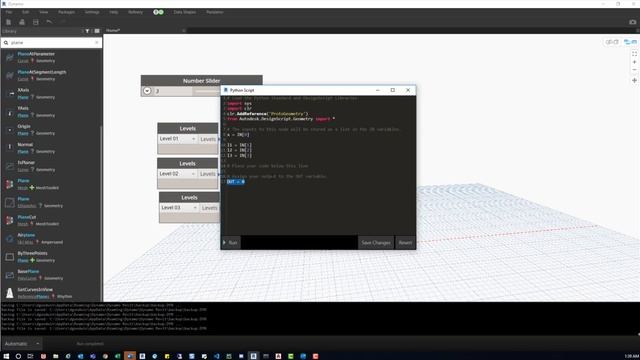
Task: Open the Packages menu
Action: pyautogui.click(x=66, y=12)
